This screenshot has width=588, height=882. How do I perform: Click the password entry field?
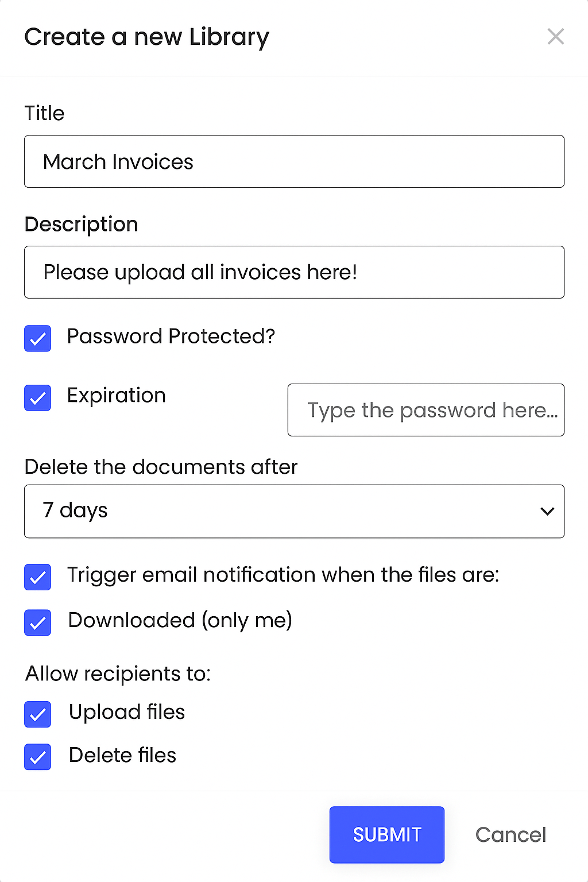tap(425, 409)
